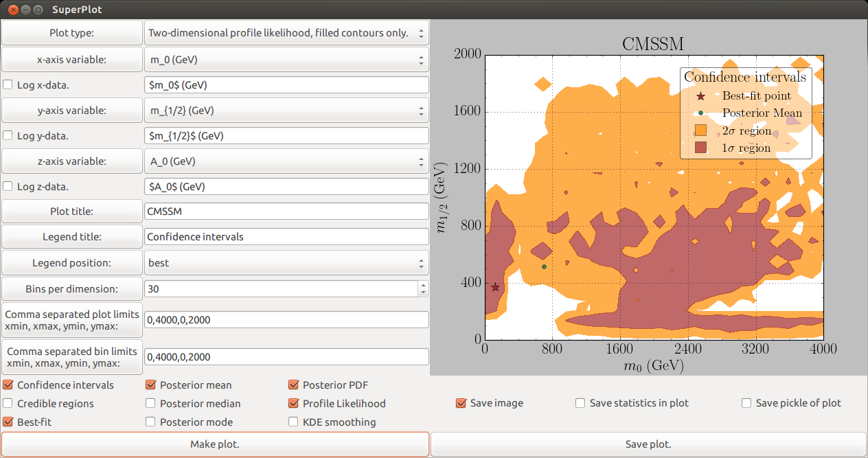
Task: Toggle Posterior PDF checkbox
Action: (294, 385)
